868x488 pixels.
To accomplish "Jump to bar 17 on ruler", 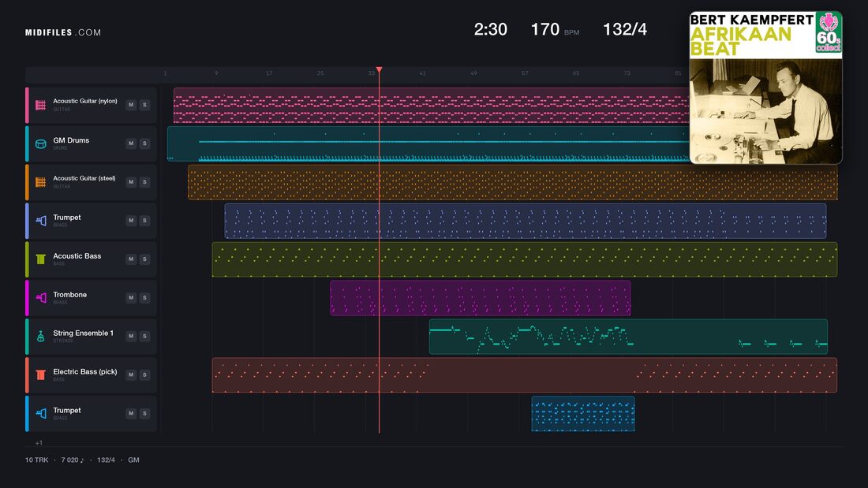I will (269, 73).
